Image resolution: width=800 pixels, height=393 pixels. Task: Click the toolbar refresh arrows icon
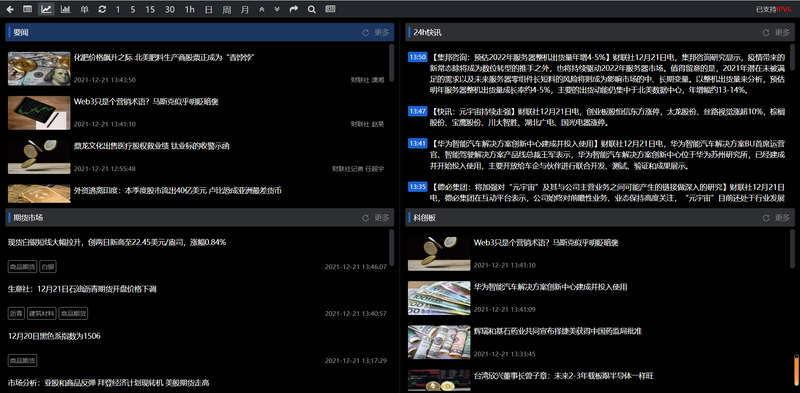[x=102, y=9]
